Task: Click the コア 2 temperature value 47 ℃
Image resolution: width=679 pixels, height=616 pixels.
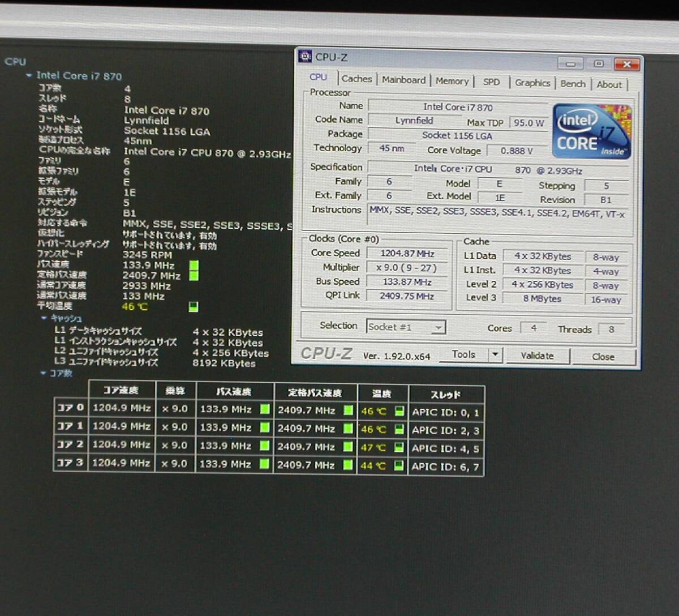Action: coord(373,448)
